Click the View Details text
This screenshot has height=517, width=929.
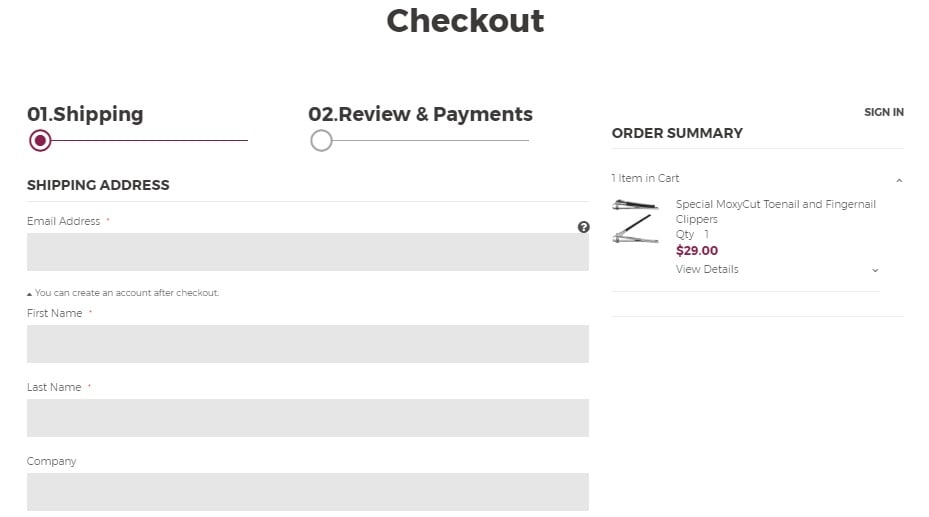707,269
